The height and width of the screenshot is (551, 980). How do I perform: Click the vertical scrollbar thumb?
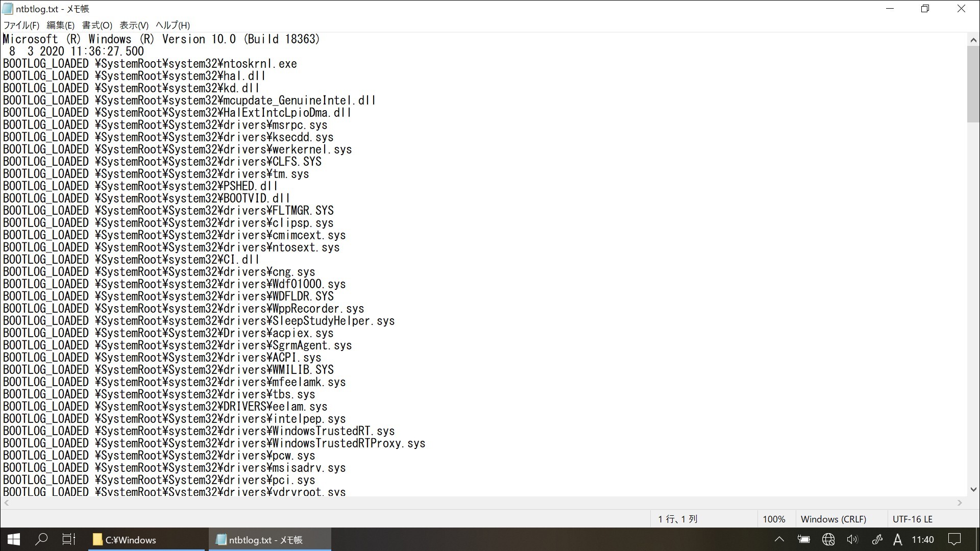point(973,84)
